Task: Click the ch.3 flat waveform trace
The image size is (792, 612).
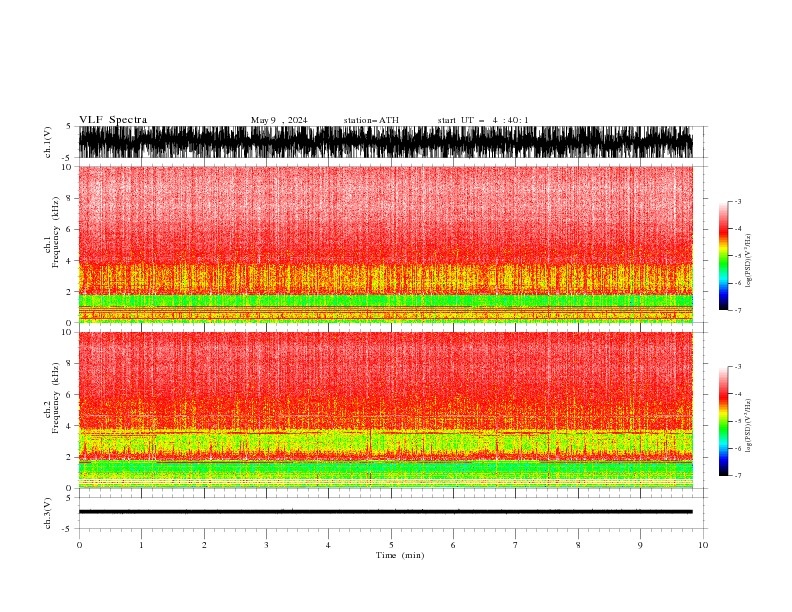Action: tap(385, 512)
